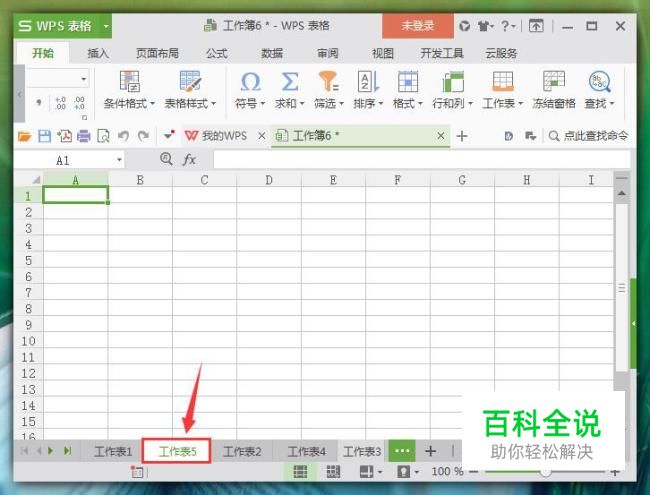Add a new sheet with the plus button
650x495 pixels.
[x=431, y=451]
